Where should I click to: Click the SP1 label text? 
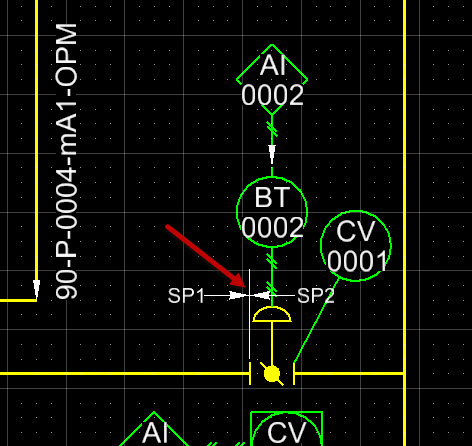point(186,295)
